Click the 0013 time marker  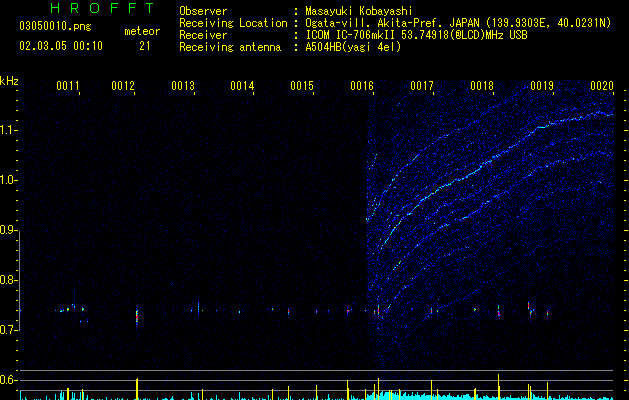pyautogui.click(x=183, y=86)
